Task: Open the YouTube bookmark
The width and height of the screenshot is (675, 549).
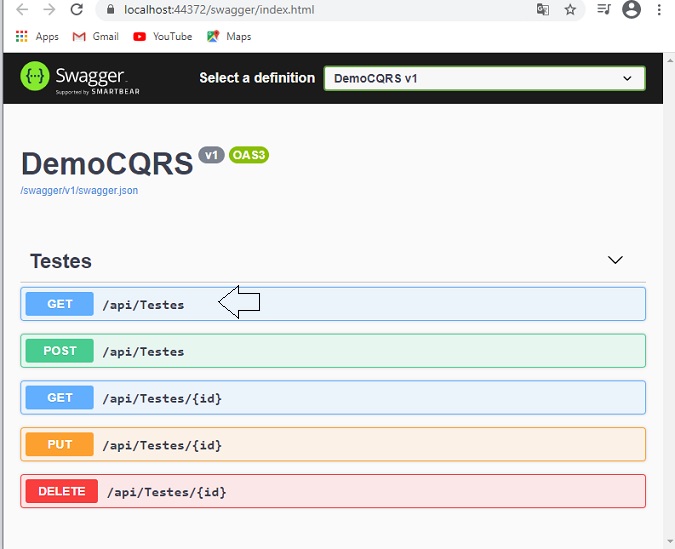Action: pyautogui.click(x=163, y=37)
